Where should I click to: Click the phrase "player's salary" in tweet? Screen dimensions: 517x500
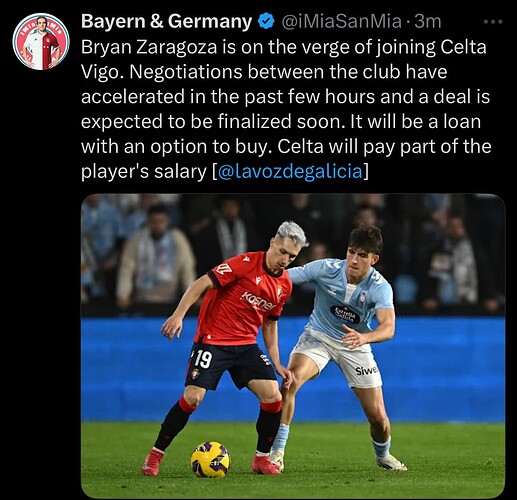tap(144, 172)
